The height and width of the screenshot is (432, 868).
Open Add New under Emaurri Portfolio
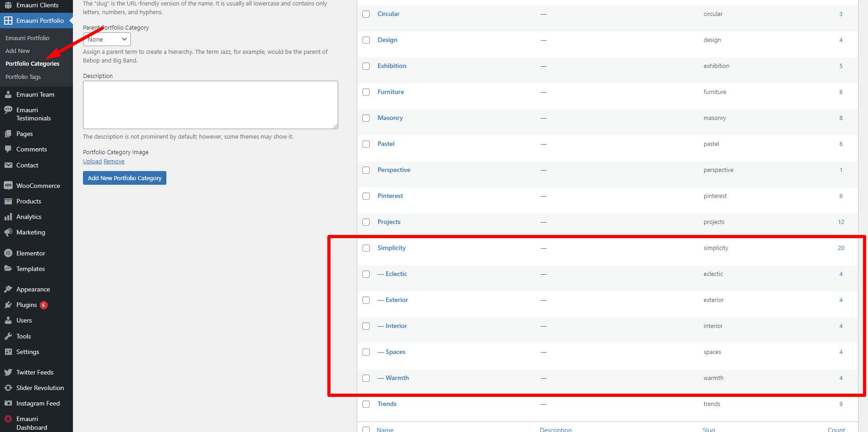click(17, 51)
